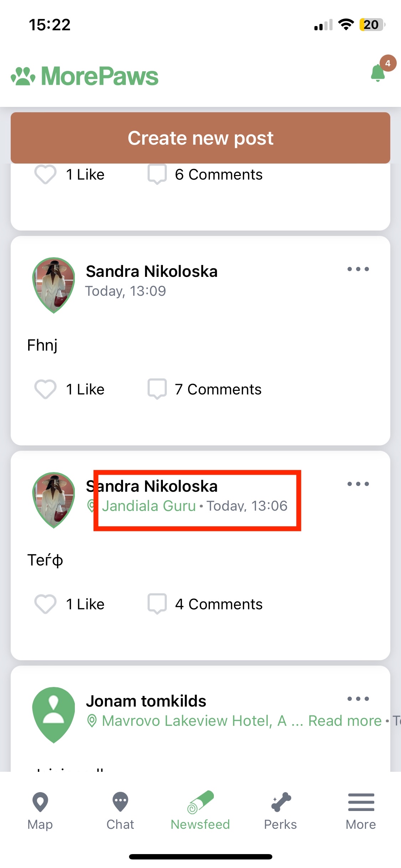Tap Sandra Nikoloska's avatar on 13:09 post

[x=53, y=285]
